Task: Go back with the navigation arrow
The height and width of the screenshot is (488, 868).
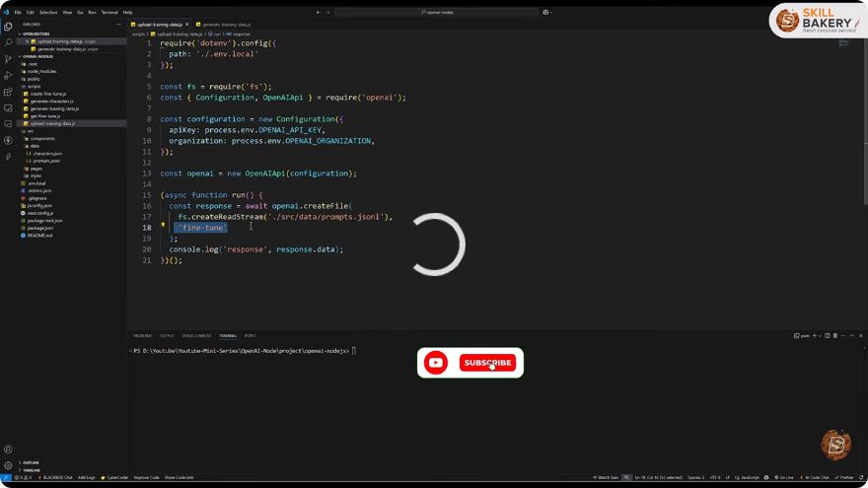Action: click(x=319, y=12)
